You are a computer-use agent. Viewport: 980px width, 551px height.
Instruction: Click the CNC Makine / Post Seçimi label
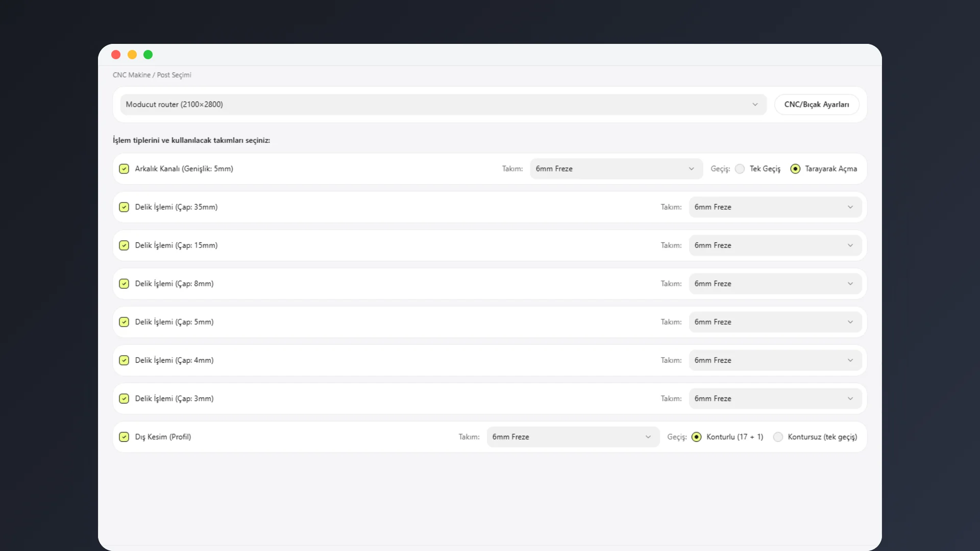(x=152, y=75)
